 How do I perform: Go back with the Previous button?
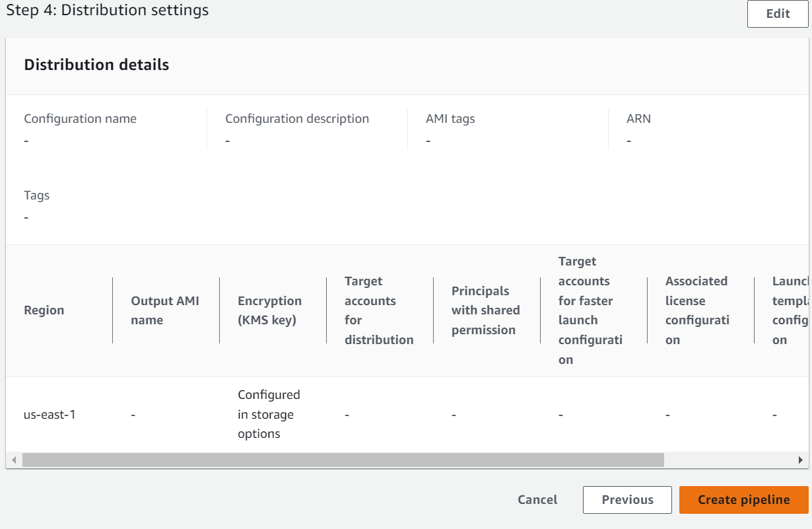point(626,500)
